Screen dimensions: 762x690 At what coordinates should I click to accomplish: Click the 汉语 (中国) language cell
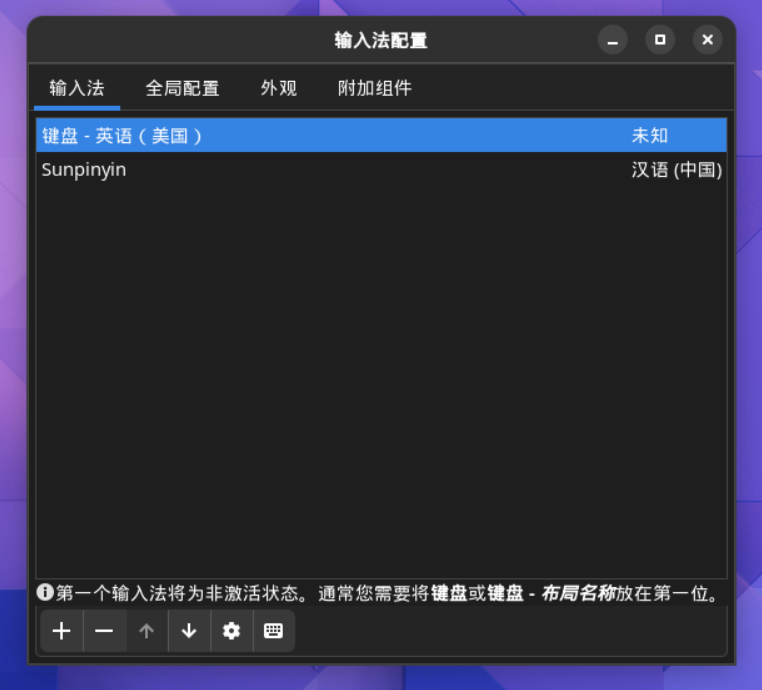[x=676, y=170]
